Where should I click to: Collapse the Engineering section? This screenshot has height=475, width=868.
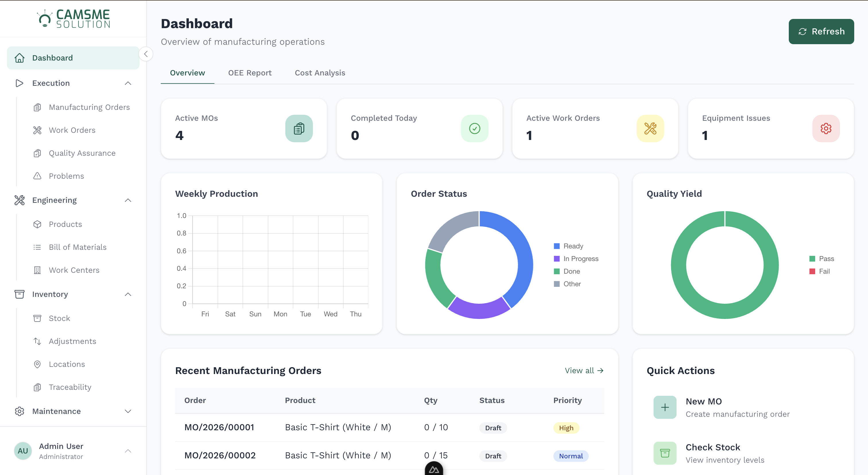click(x=128, y=200)
